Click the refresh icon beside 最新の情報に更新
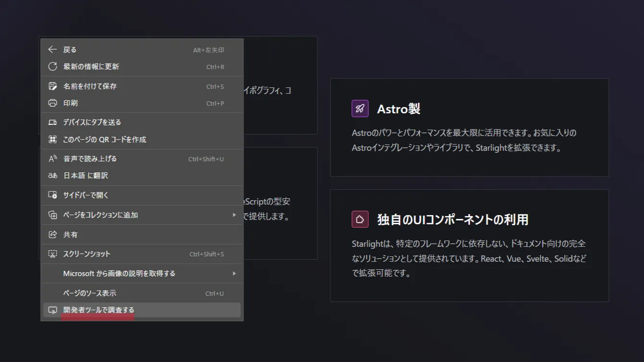 coord(53,67)
